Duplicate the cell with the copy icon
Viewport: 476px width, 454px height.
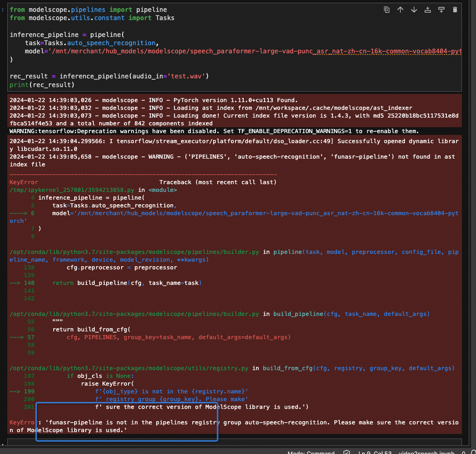(x=386, y=10)
